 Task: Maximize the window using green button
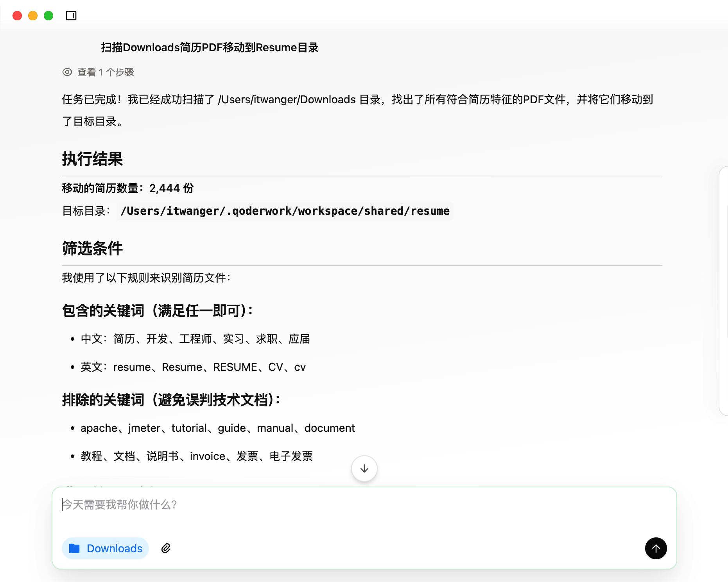tap(48, 16)
